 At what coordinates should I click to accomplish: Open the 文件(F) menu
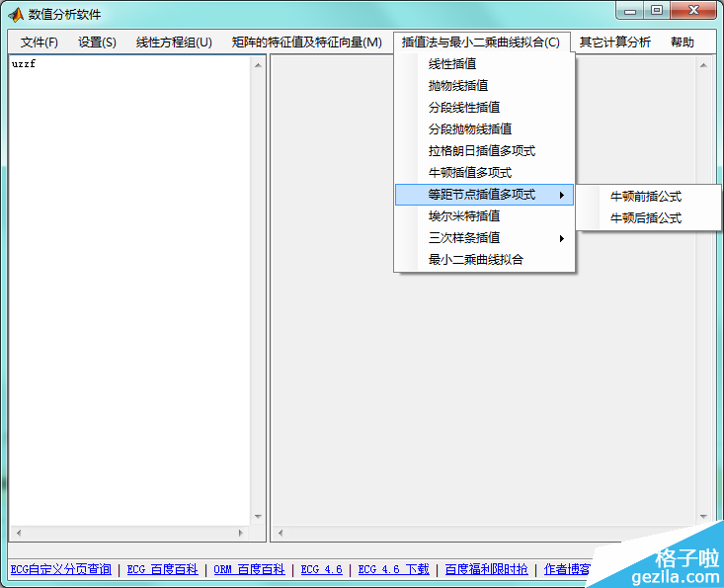tap(40, 42)
